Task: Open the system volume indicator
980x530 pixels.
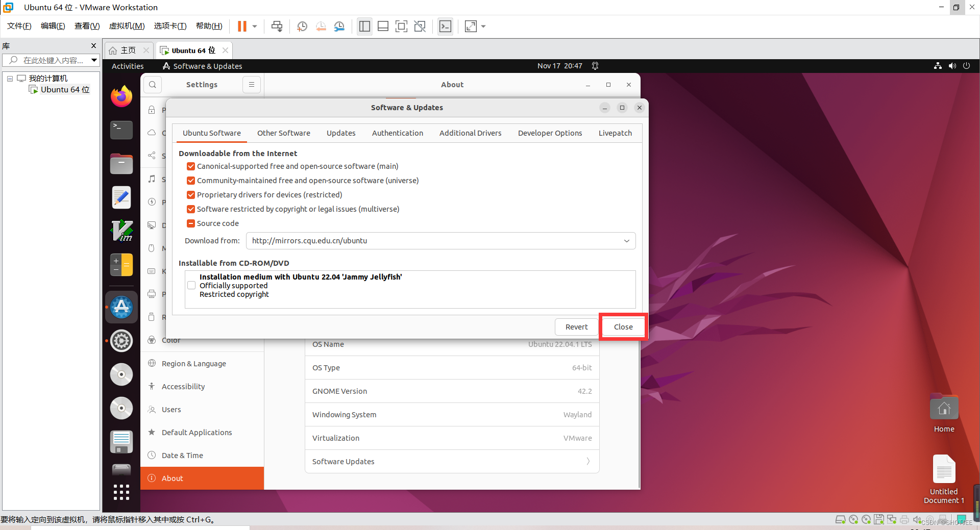Action: (952, 66)
